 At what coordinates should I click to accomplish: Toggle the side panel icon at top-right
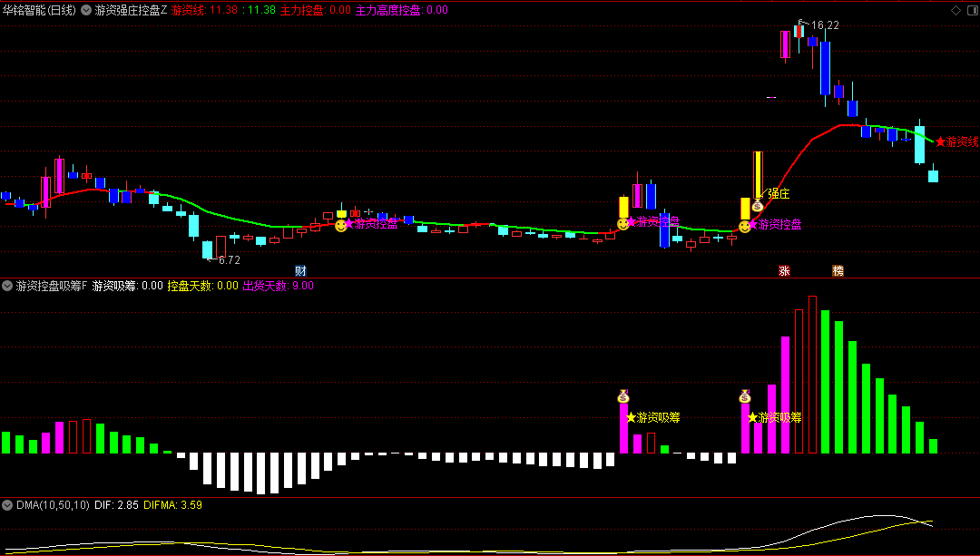(x=971, y=10)
